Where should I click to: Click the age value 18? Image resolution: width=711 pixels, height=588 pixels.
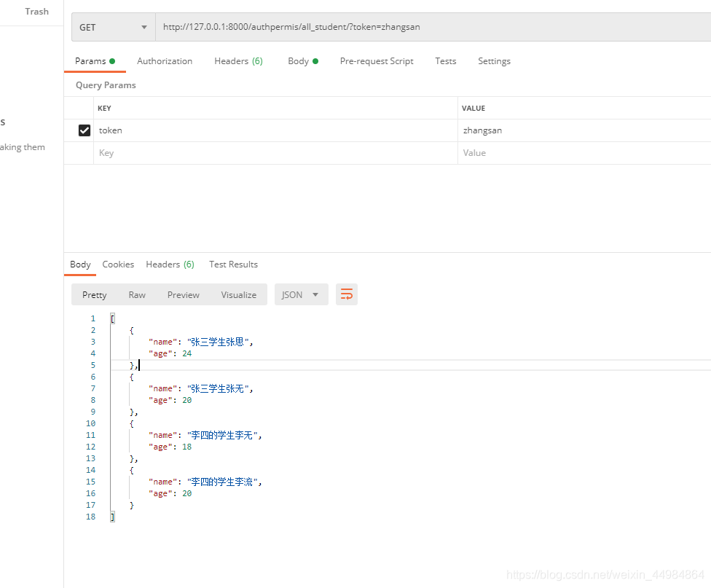click(x=186, y=447)
